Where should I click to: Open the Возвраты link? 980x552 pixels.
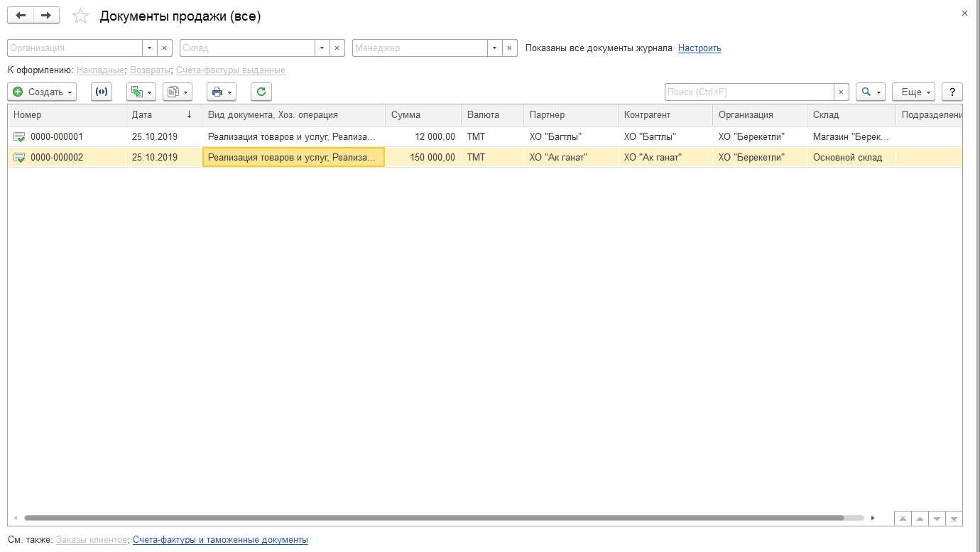click(151, 70)
